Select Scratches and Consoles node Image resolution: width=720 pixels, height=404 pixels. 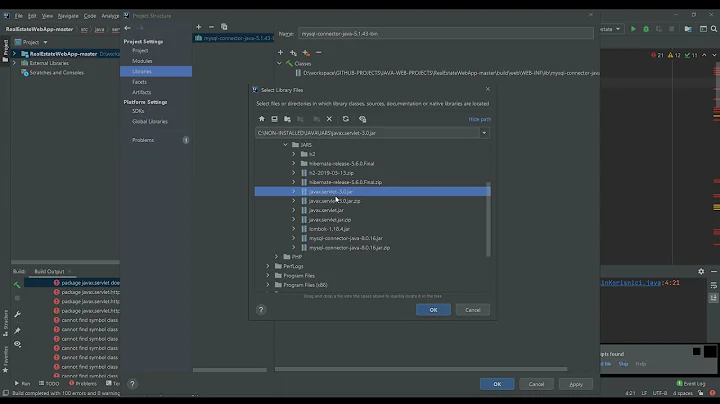pyautogui.click(x=56, y=73)
